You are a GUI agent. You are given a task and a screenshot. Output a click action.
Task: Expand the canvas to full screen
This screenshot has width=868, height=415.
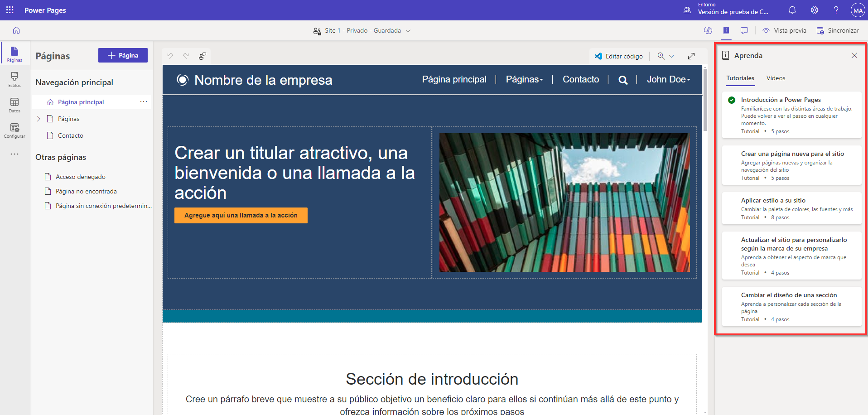[x=691, y=56]
